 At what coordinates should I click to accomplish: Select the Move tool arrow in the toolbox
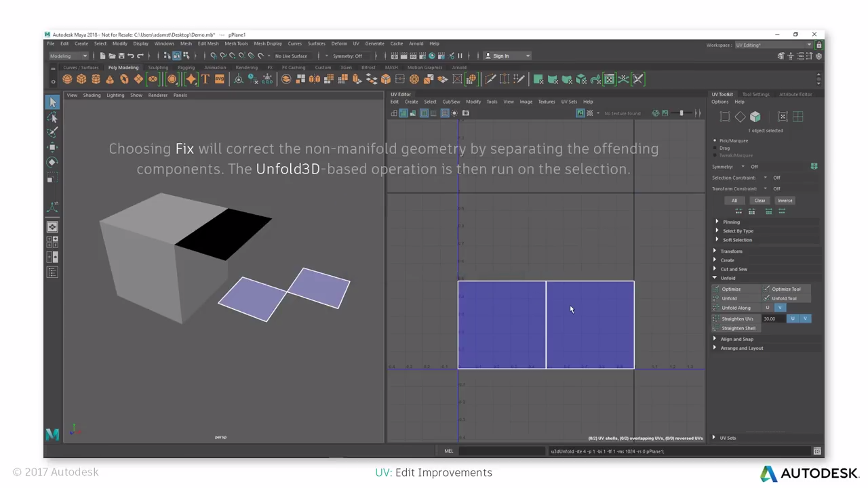[52, 102]
